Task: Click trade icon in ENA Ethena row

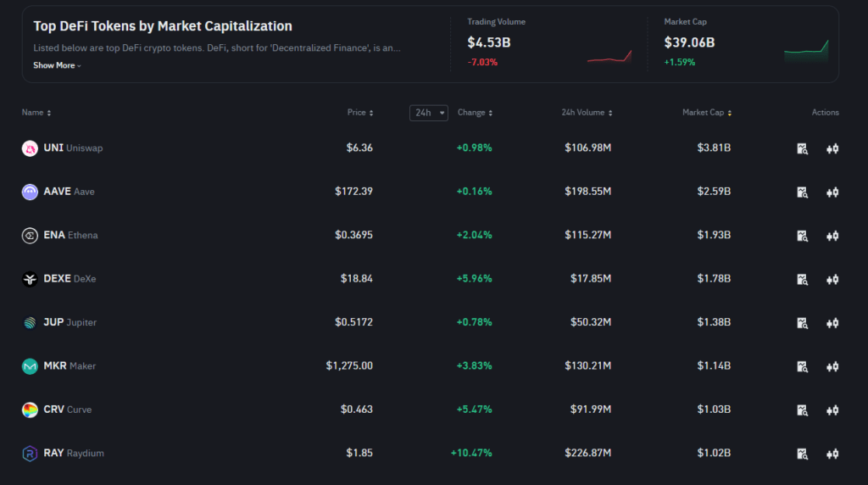Action: click(832, 236)
